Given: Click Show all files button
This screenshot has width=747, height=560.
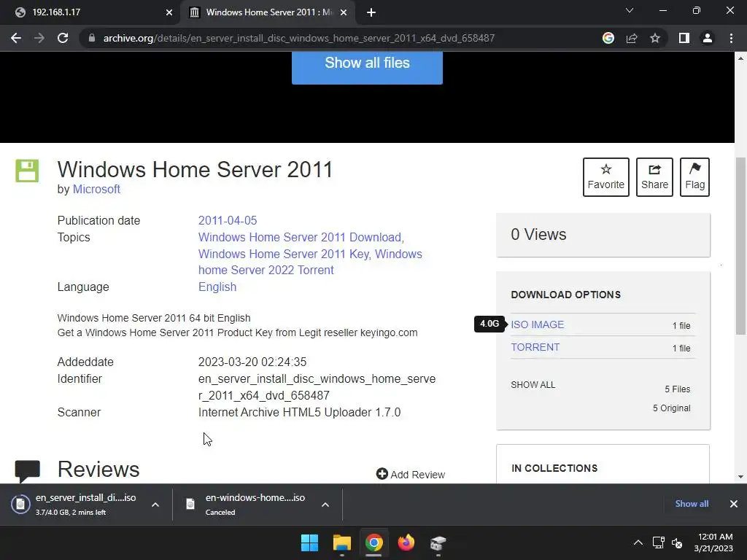Looking at the screenshot, I should point(367,66).
